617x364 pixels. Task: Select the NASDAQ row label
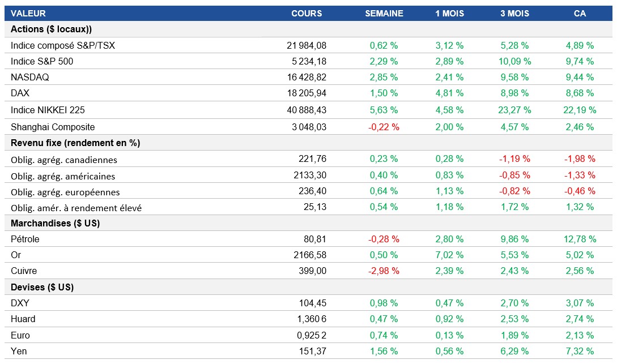(30, 77)
